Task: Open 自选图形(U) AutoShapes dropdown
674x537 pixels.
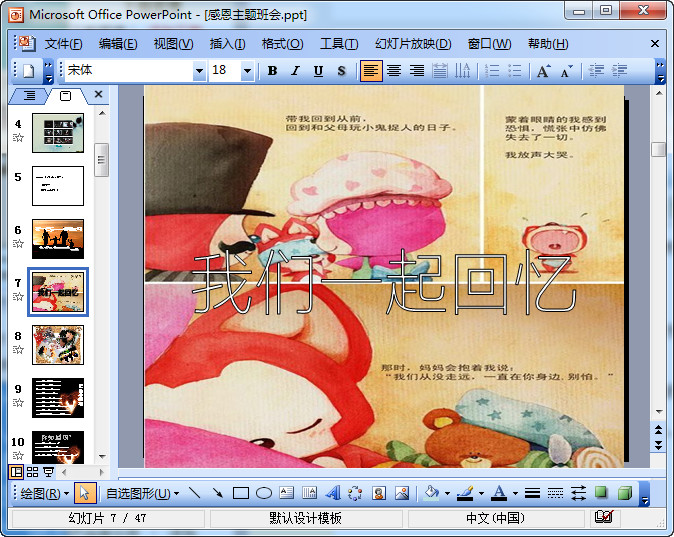Action: click(142, 494)
